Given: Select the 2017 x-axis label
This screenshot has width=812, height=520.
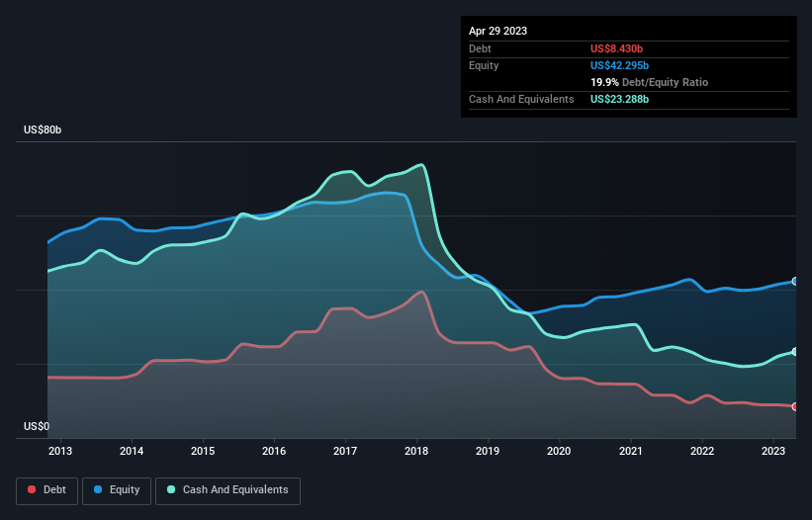Looking at the screenshot, I should pos(345,451).
